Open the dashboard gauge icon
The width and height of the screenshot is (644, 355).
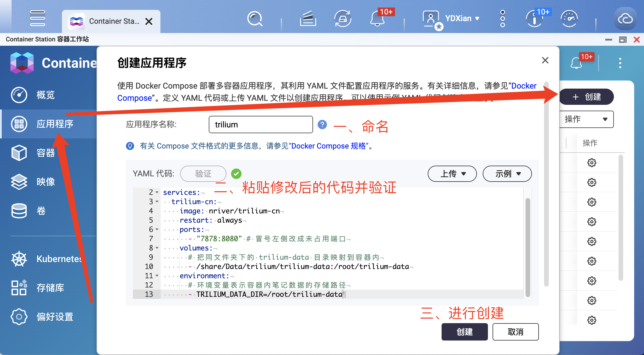(x=569, y=19)
